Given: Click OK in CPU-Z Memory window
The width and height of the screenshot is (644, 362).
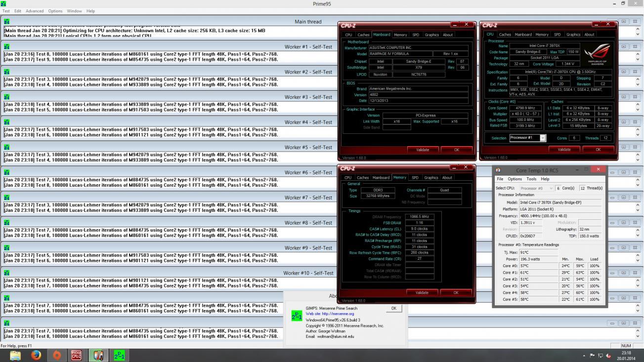Looking at the screenshot, I should click(456, 292).
